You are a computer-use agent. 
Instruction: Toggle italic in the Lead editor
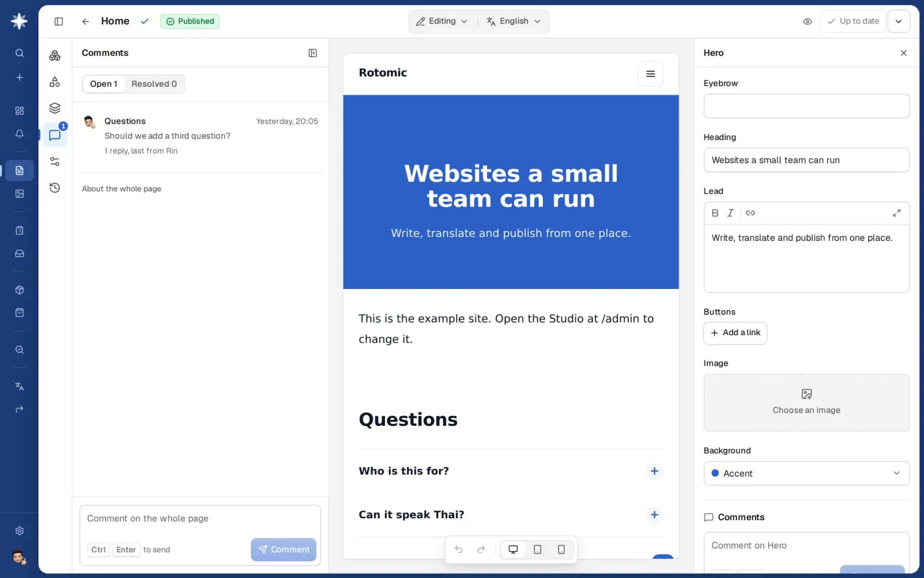(731, 213)
